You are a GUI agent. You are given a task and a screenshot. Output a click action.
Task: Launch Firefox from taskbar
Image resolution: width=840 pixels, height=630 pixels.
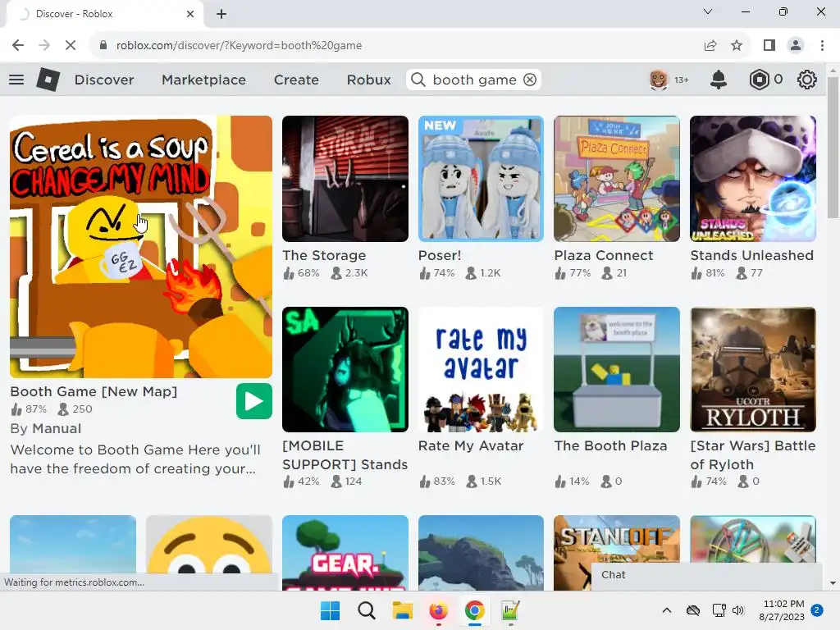point(438,610)
